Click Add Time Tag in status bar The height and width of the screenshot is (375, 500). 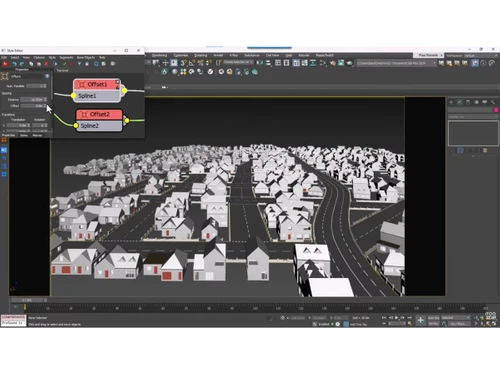[x=358, y=324]
